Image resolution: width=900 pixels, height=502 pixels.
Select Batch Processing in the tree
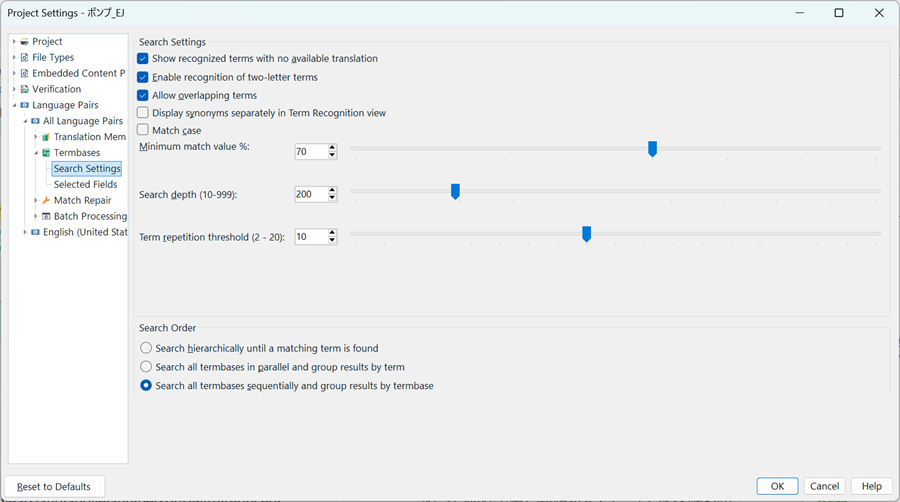90,216
